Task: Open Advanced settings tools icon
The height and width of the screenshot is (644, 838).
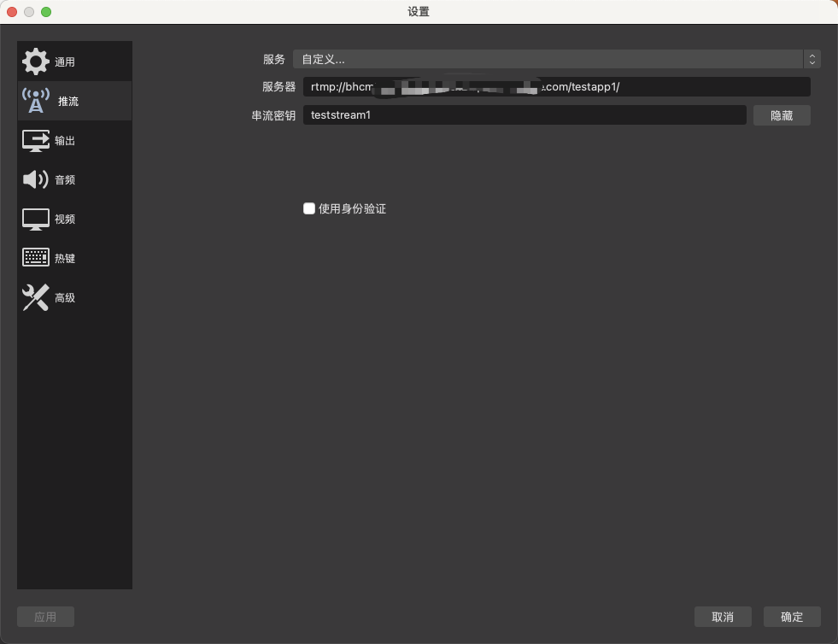Action: [35, 298]
